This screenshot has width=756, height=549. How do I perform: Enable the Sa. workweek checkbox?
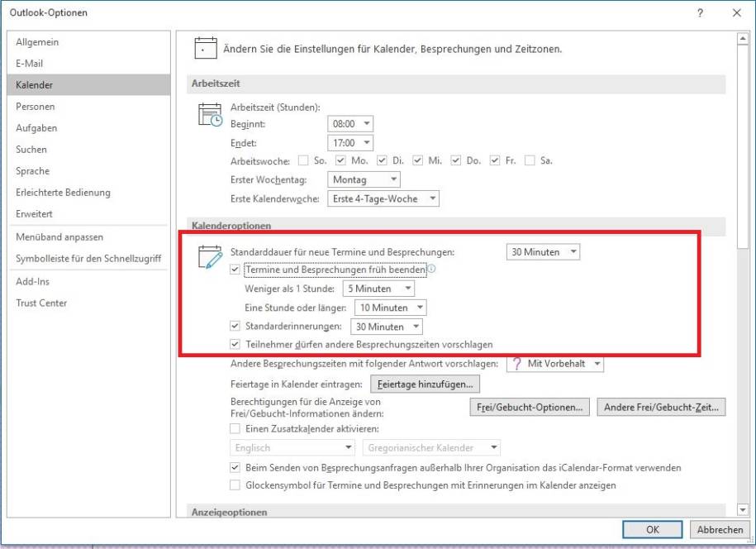tap(530, 160)
